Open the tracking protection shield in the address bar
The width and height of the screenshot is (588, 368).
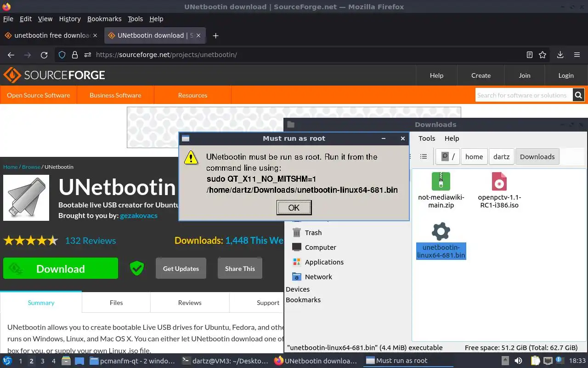point(62,55)
